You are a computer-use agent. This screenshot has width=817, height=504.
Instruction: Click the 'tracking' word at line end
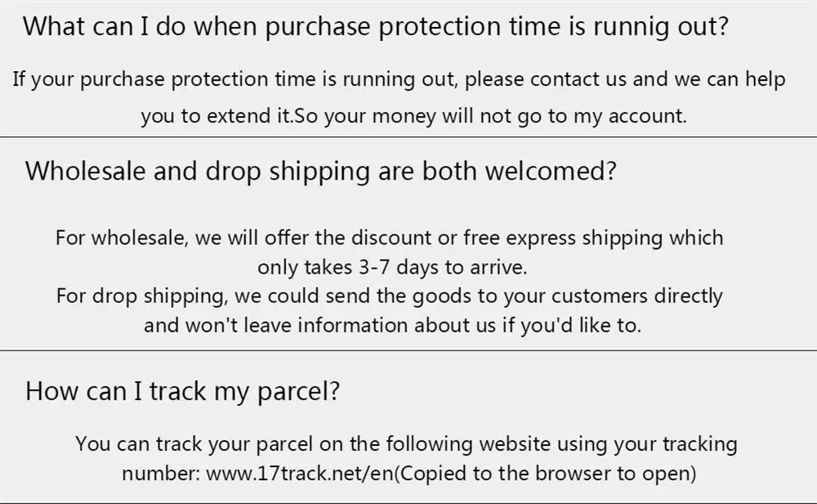pos(700,444)
